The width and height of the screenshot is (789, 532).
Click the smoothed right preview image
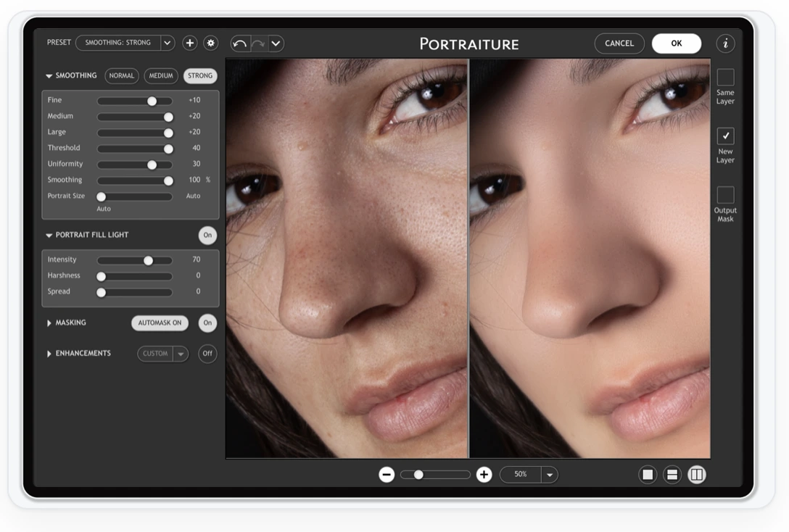590,259
